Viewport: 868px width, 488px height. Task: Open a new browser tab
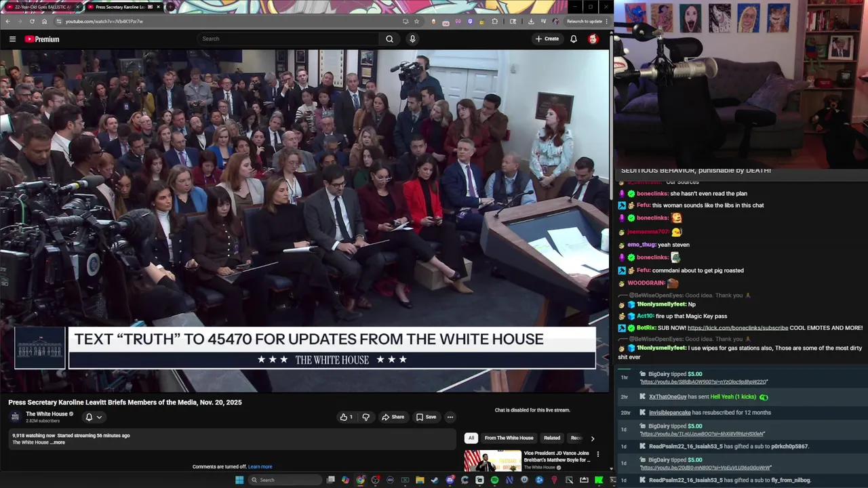point(171,7)
